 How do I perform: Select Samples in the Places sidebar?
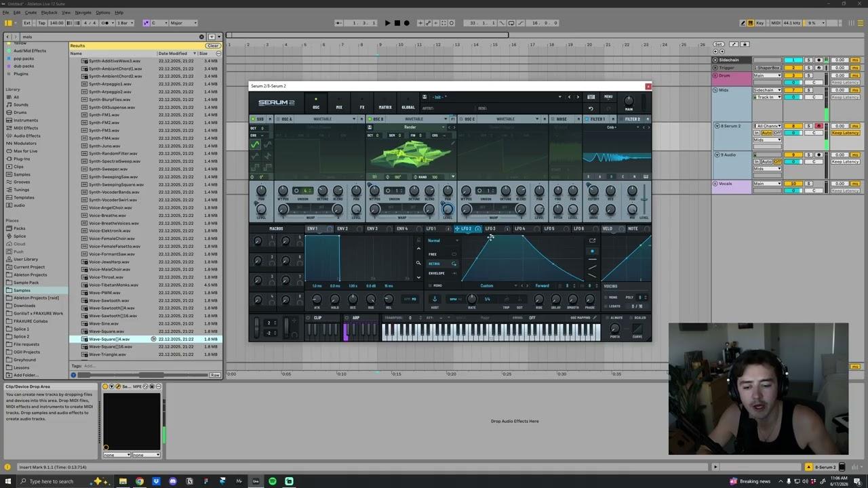[22, 290]
